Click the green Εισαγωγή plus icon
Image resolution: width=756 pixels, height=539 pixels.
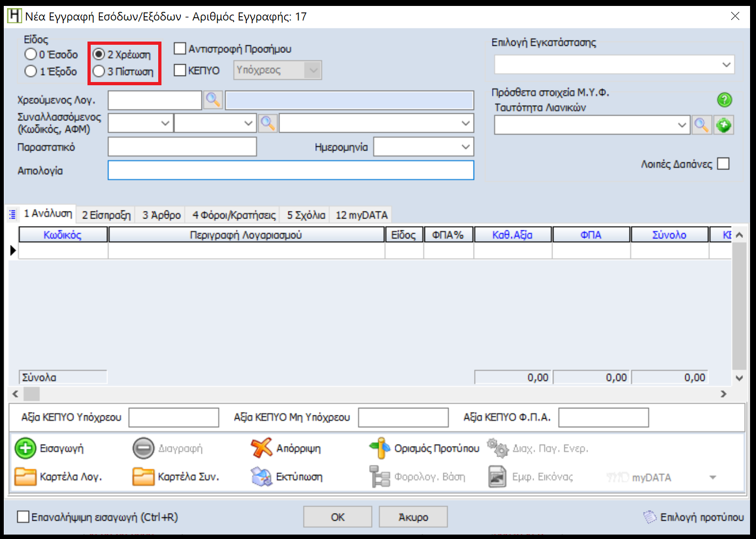point(25,448)
